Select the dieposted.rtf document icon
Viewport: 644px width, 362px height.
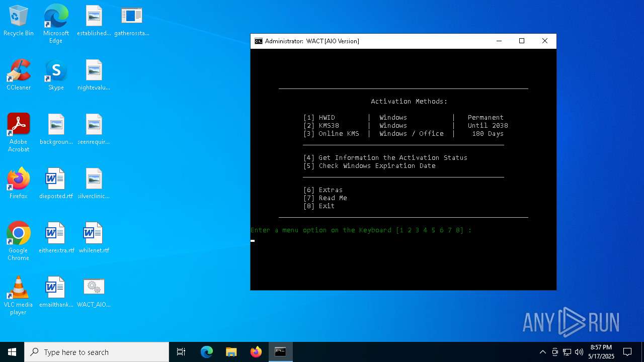tap(56, 184)
